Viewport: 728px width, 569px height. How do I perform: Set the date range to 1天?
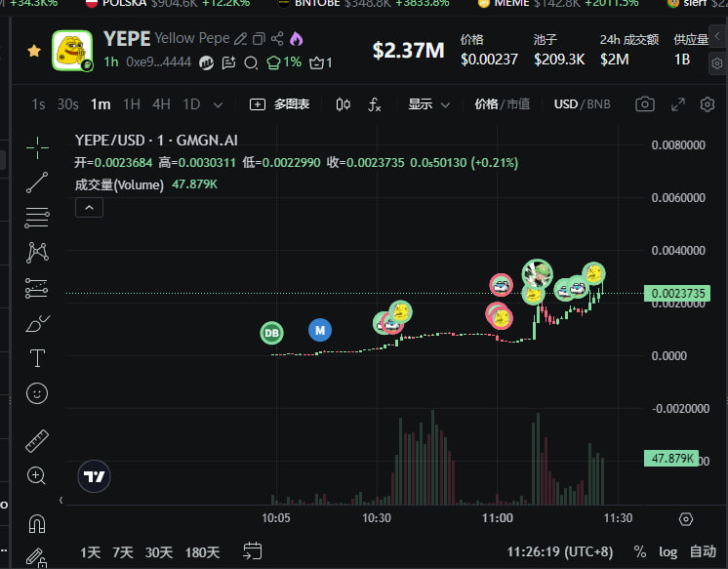click(90, 552)
